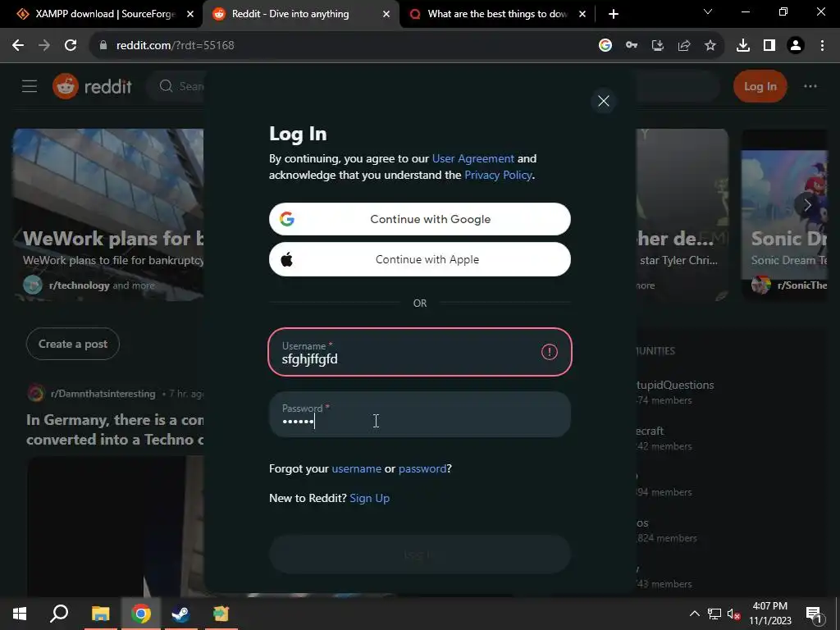The width and height of the screenshot is (840, 630).
Task: Open the Sonic Dream Team trending card
Action: pos(784,214)
